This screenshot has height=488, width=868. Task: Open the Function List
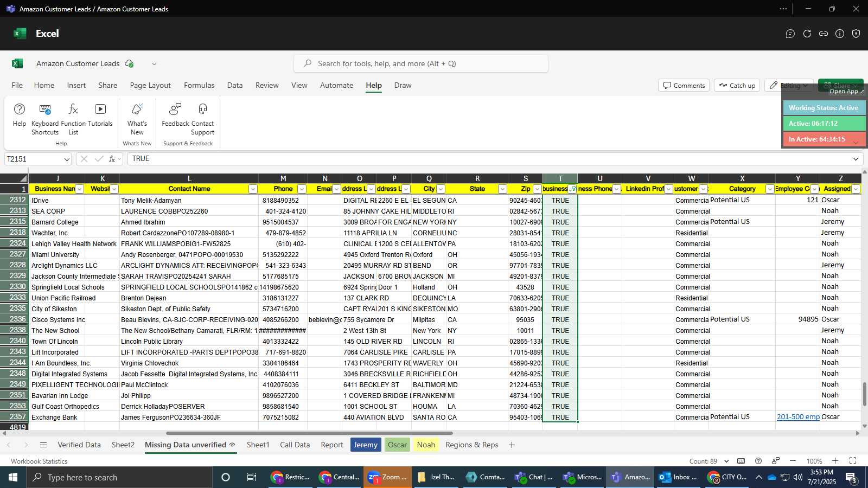[73, 119]
